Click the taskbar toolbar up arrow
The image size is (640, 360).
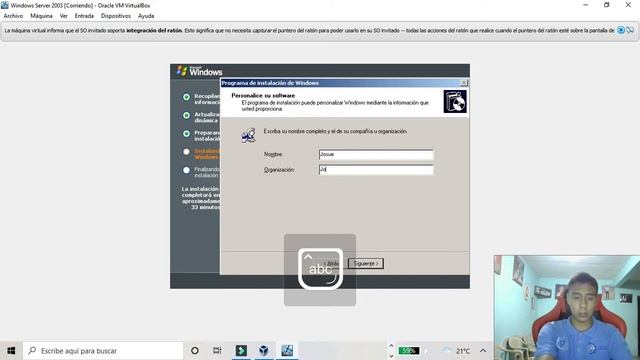tap(391, 346)
